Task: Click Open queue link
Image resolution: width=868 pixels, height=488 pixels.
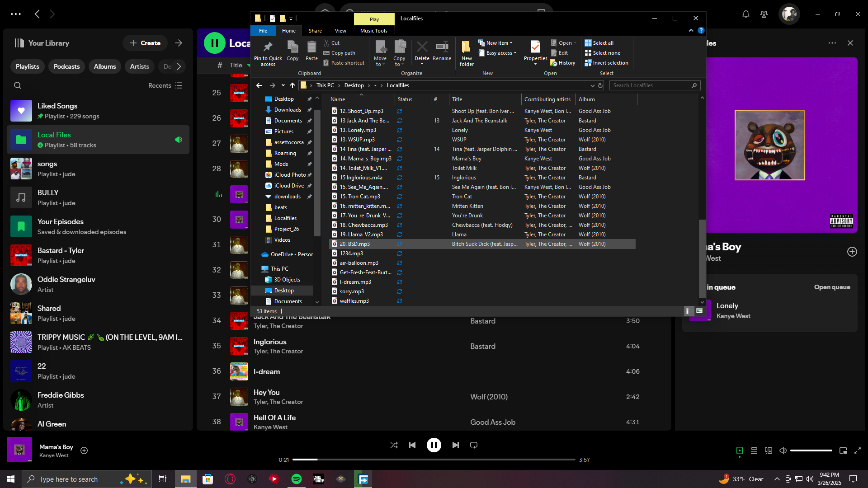Action: tap(832, 287)
